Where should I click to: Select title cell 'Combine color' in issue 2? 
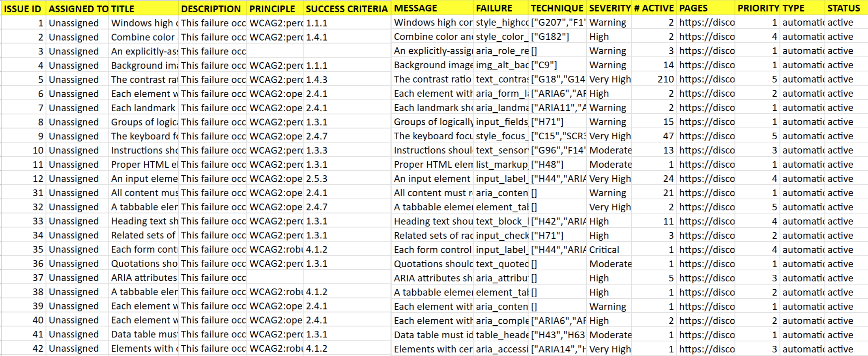coord(143,37)
